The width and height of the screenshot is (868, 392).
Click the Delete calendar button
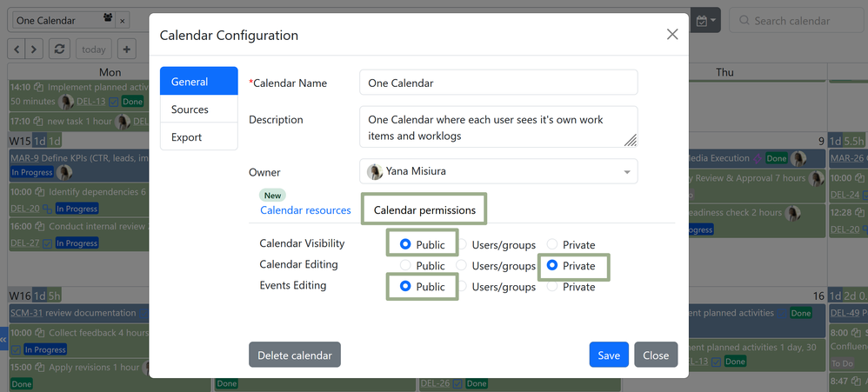295,355
